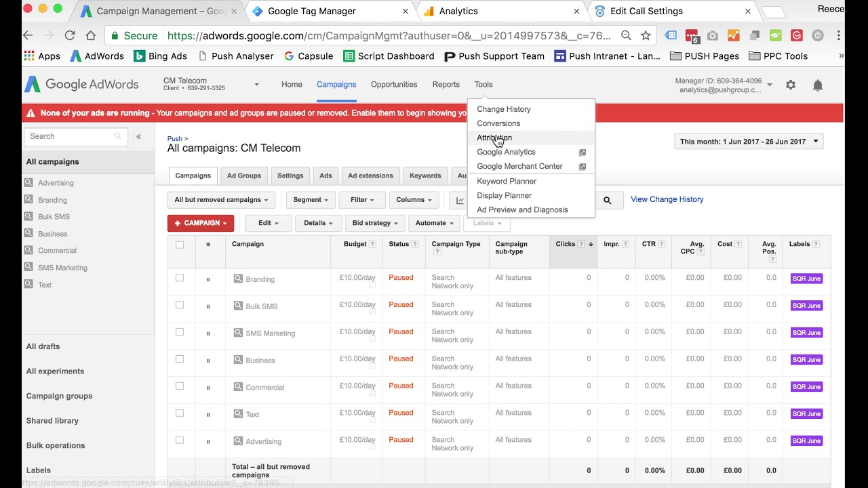Click the SQR June label on Branding row
868x488 pixels.
[806, 279]
